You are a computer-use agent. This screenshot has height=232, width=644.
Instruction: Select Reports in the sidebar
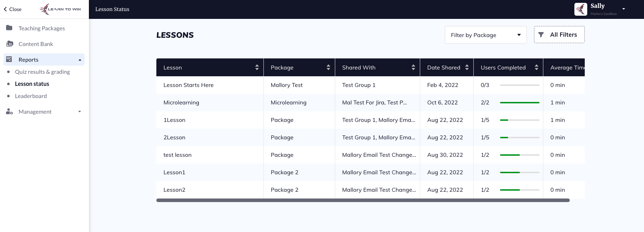coord(44,60)
